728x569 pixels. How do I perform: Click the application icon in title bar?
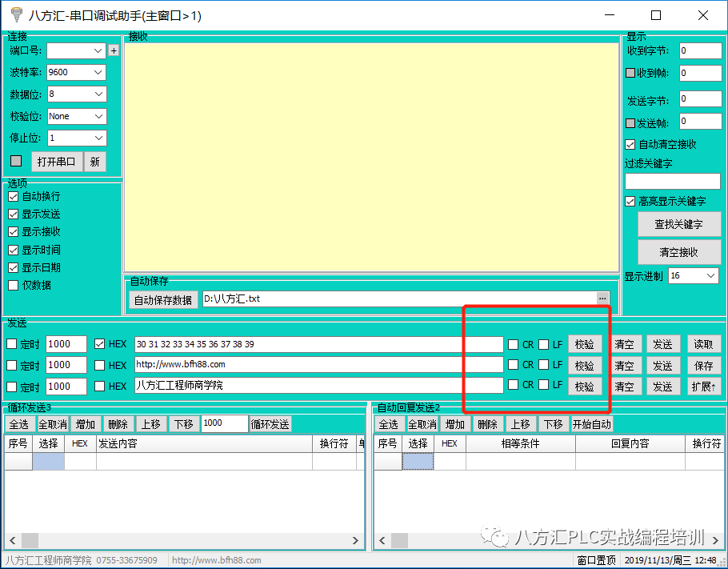point(15,15)
